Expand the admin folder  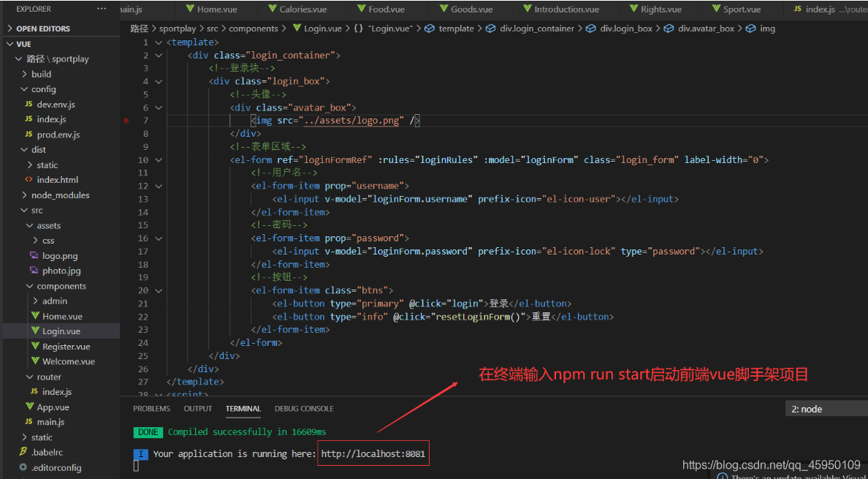(35, 301)
